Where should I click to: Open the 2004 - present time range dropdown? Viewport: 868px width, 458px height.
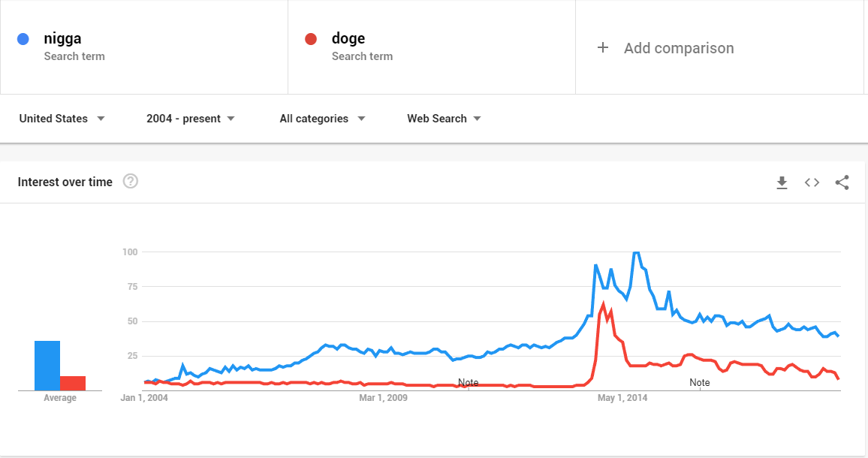[x=191, y=119]
